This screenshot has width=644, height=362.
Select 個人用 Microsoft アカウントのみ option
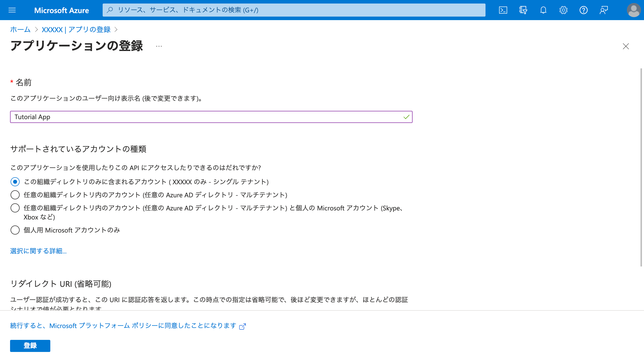[x=15, y=230]
